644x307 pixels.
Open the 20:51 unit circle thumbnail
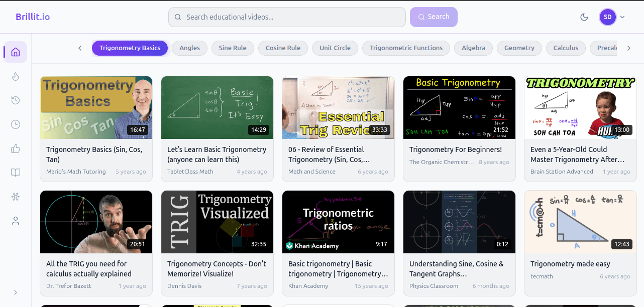click(x=96, y=222)
